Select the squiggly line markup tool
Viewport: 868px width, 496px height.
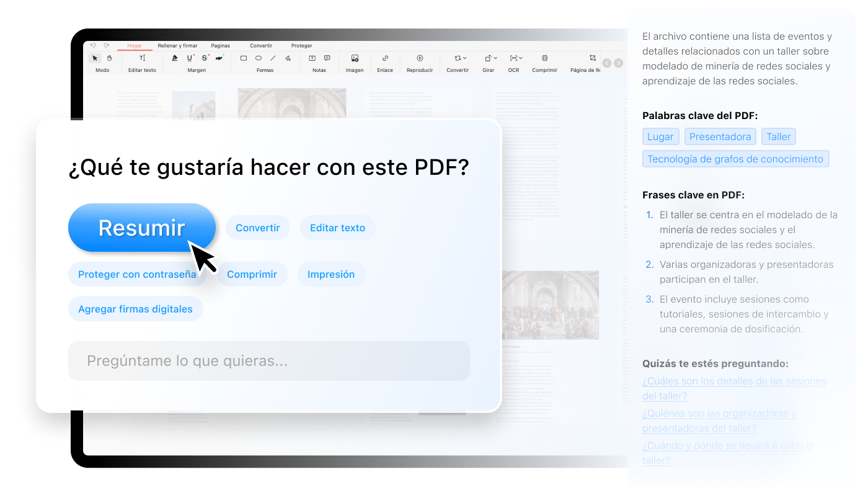(219, 58)
